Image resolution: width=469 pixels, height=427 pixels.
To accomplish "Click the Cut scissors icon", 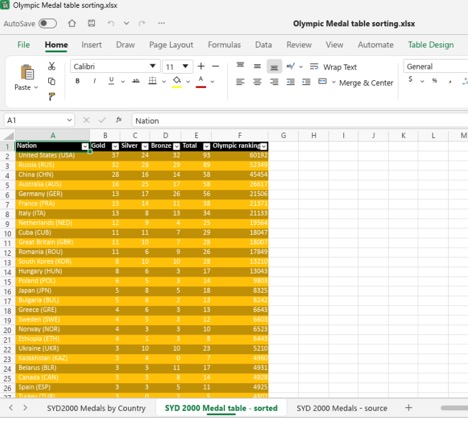I will click(51, 66).
